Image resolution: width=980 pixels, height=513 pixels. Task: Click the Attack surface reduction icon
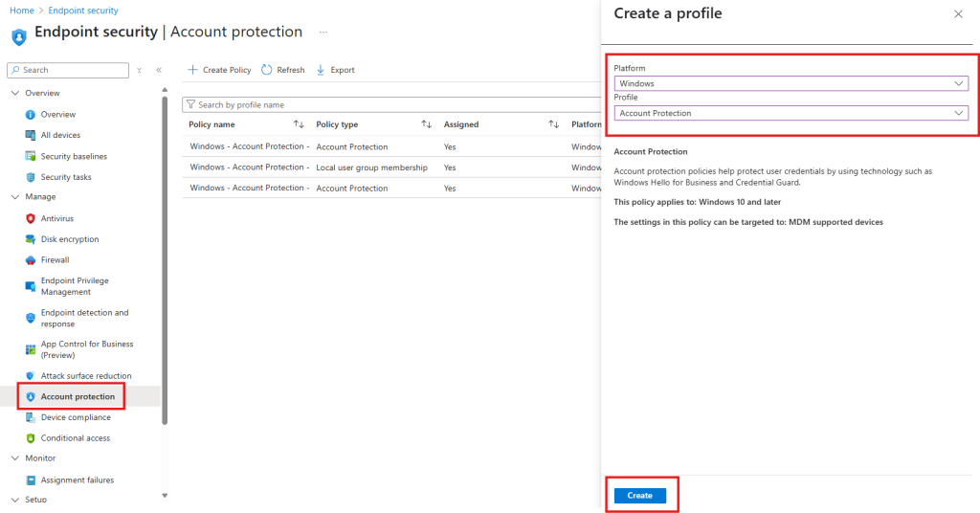point(30,375)
